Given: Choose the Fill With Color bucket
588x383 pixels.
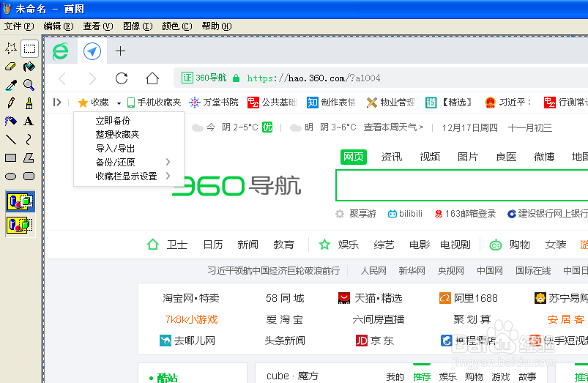Looking at the screenshot, I should coord(29,67).
